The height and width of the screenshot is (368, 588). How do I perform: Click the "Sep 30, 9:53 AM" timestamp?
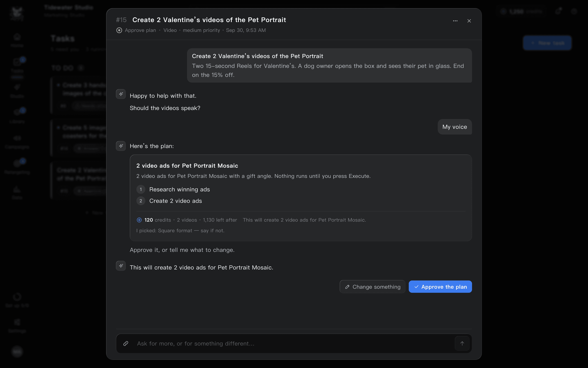coord(246,30)
